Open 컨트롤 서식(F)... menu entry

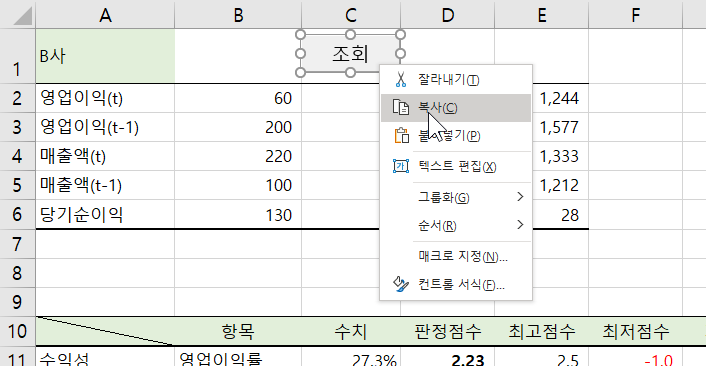pos(456,285)
